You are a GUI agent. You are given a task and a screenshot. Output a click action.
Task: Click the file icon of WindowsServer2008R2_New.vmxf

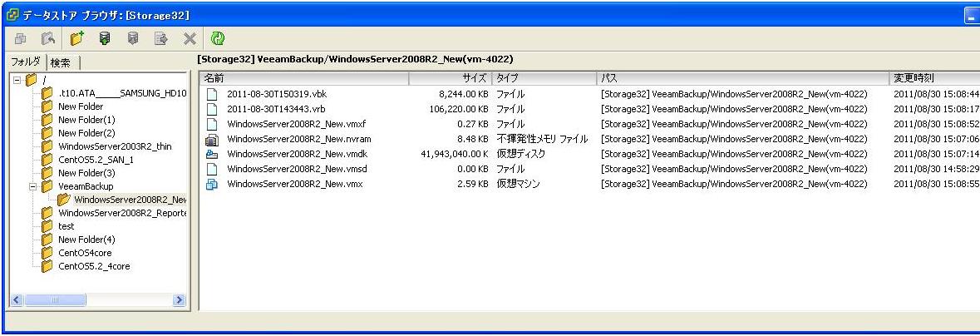[x=212, y=124]
